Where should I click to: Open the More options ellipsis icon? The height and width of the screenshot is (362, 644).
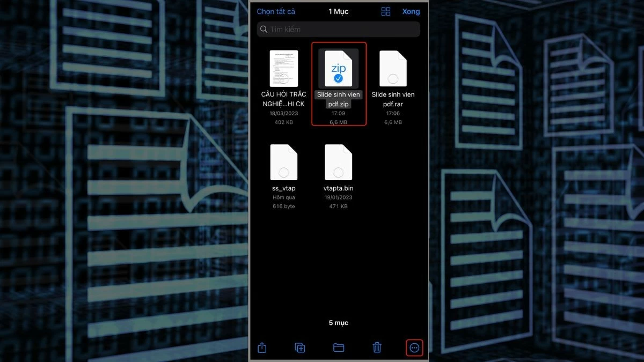click(x=414, y=348)
